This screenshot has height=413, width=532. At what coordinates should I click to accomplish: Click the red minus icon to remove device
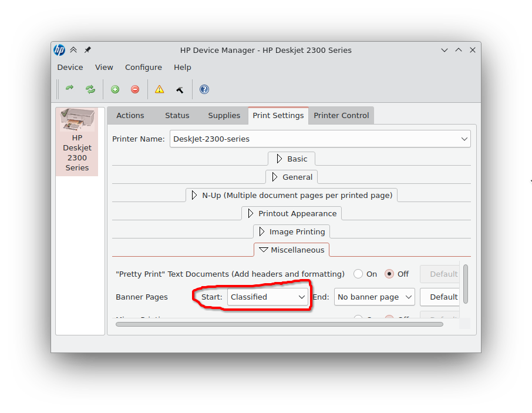134,89
